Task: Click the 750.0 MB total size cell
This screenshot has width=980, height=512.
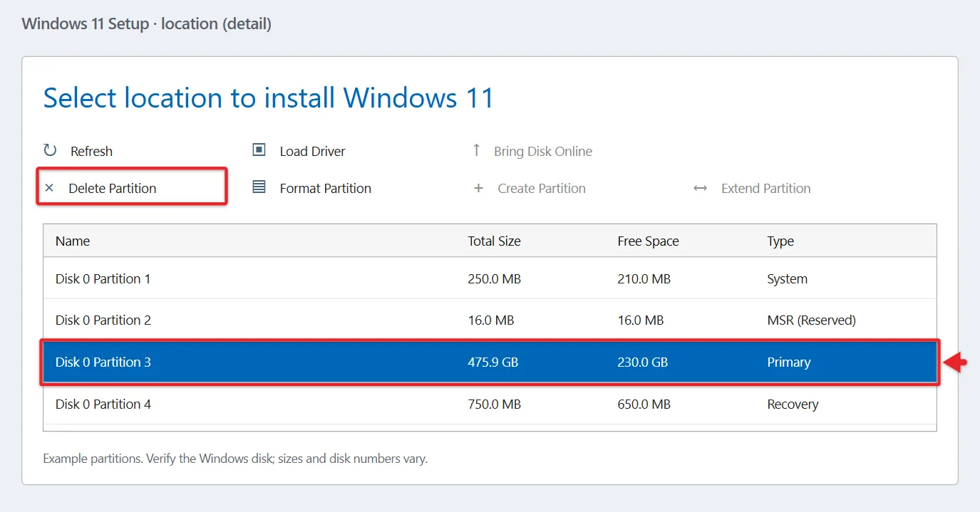Action: click(494, 404)
